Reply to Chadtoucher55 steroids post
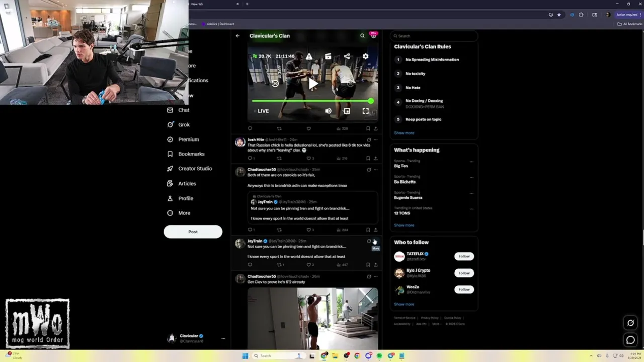 pos(250,230)
